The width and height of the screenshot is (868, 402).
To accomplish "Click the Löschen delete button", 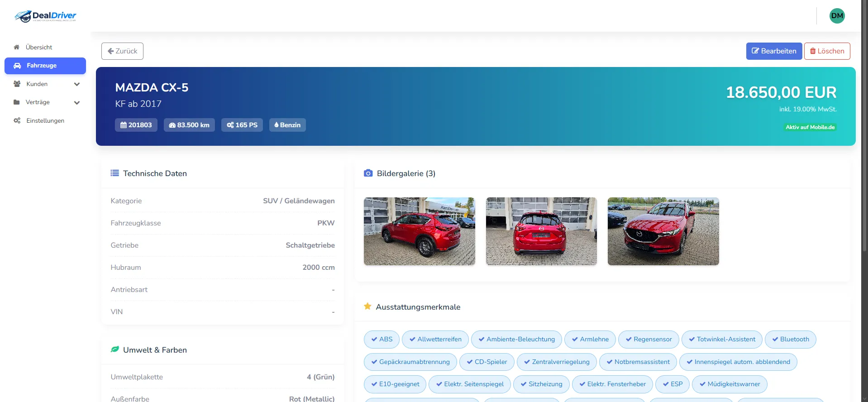I will click(827, 51).
